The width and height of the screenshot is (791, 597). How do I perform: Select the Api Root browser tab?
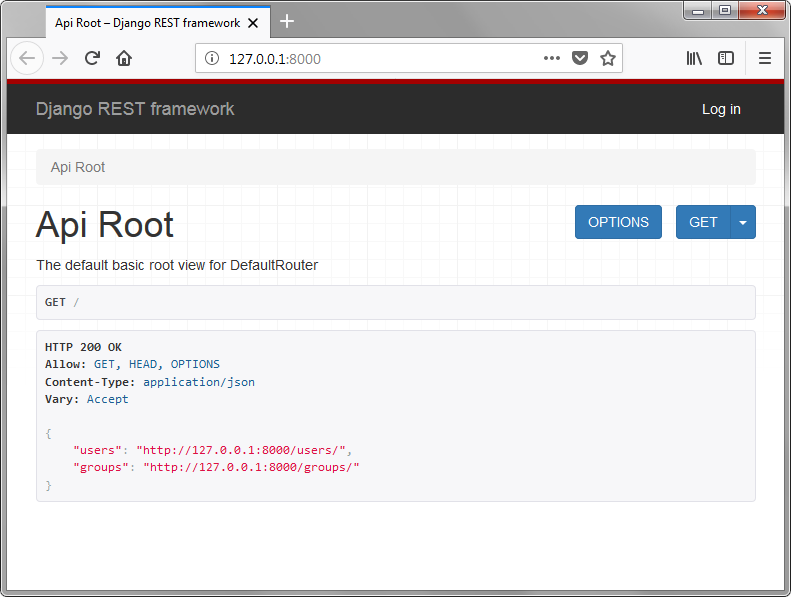pyautogui.click(x=147, y=22)
